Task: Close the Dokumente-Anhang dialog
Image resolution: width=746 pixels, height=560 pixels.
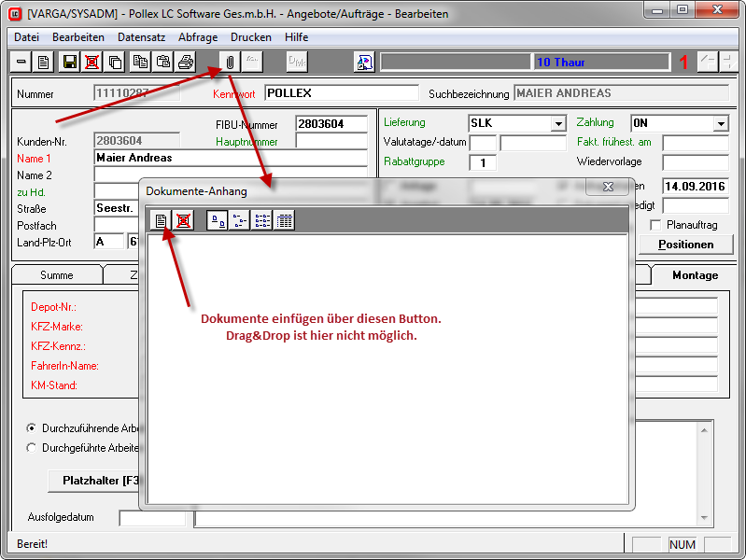Action: 607,188
